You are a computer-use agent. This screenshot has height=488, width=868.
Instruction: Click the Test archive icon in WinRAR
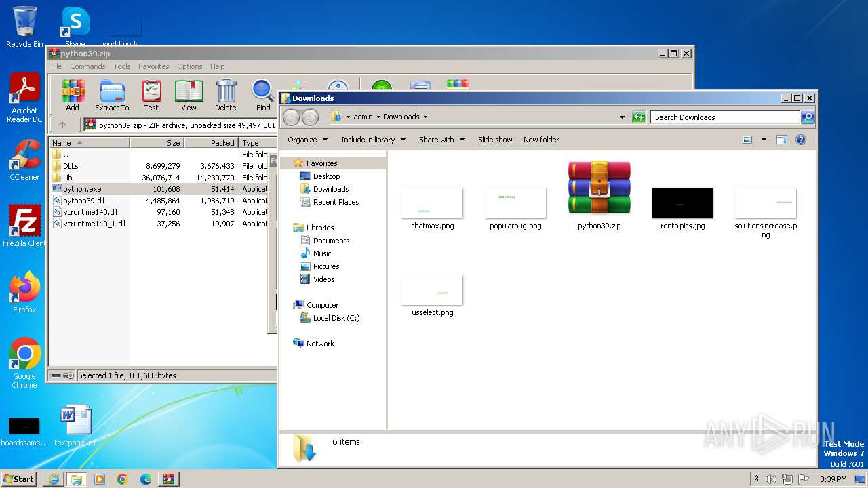point(151,95)
